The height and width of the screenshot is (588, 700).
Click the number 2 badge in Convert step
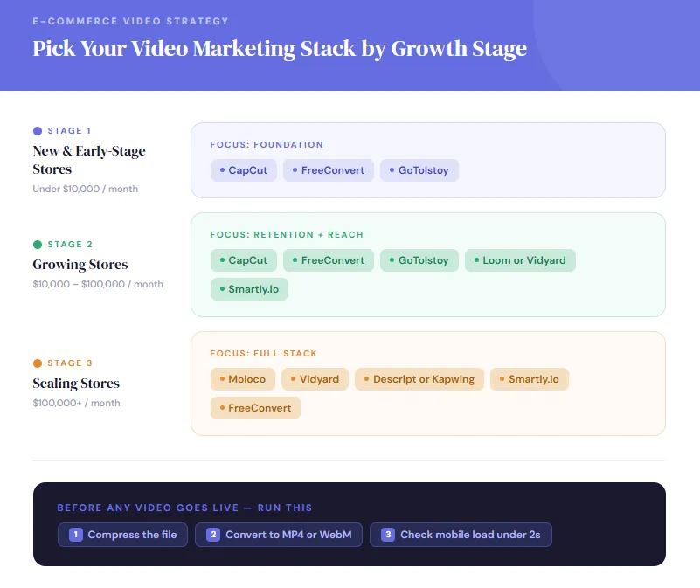click(x=213, y=535)
